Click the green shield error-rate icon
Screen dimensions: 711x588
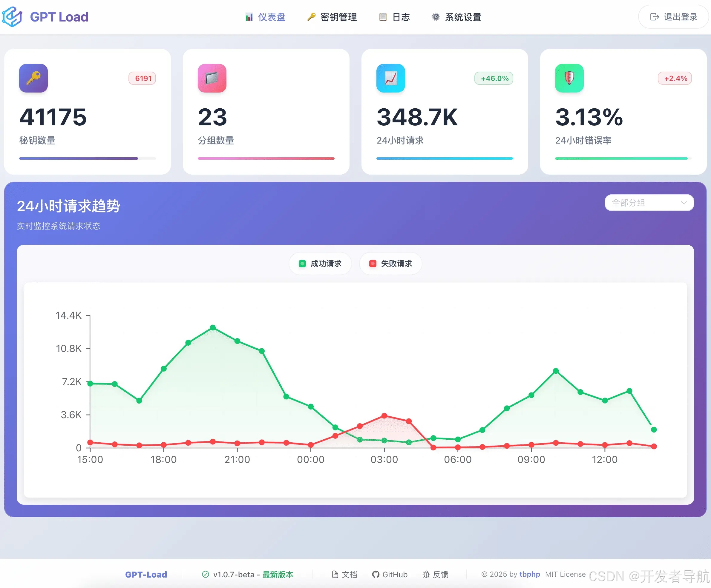[x=569, y=78]
